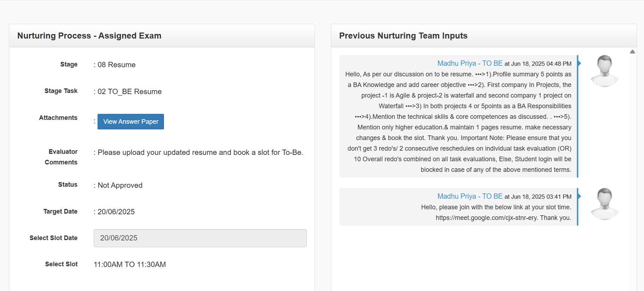Click the 11:00AM TO 11:30AM slot text
Screen dimensions: 644x291
[130, 264]
